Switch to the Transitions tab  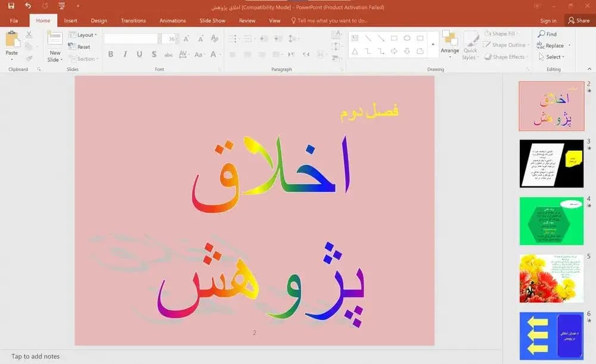[x=133, y=20]
